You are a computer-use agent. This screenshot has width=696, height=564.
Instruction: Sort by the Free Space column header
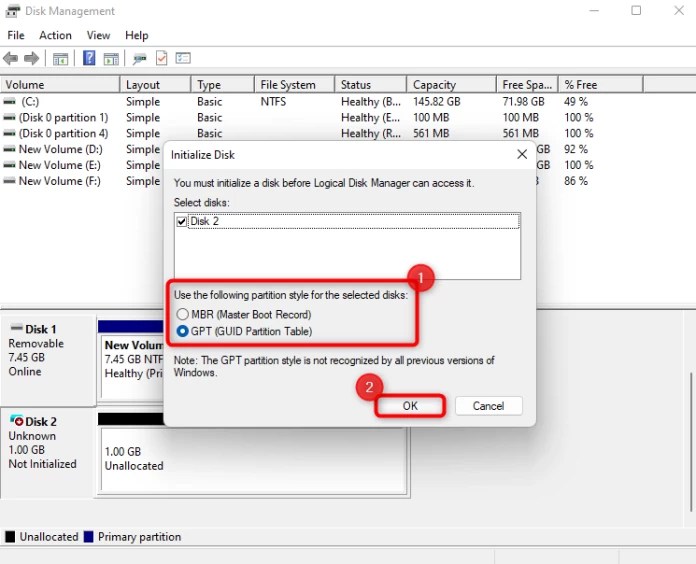pos(527,84)
